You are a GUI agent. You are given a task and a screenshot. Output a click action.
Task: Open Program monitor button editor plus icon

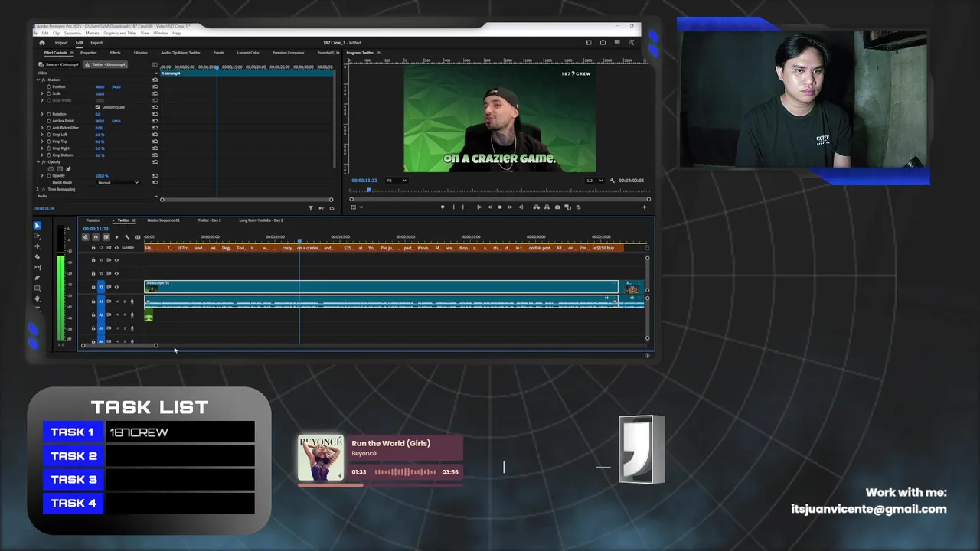[x=644, y=207]
